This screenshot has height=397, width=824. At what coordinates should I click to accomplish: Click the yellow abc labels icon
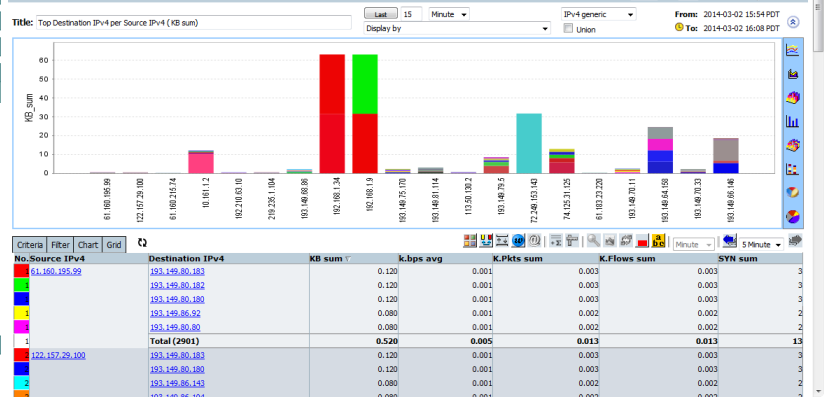(x=658, y=241)
